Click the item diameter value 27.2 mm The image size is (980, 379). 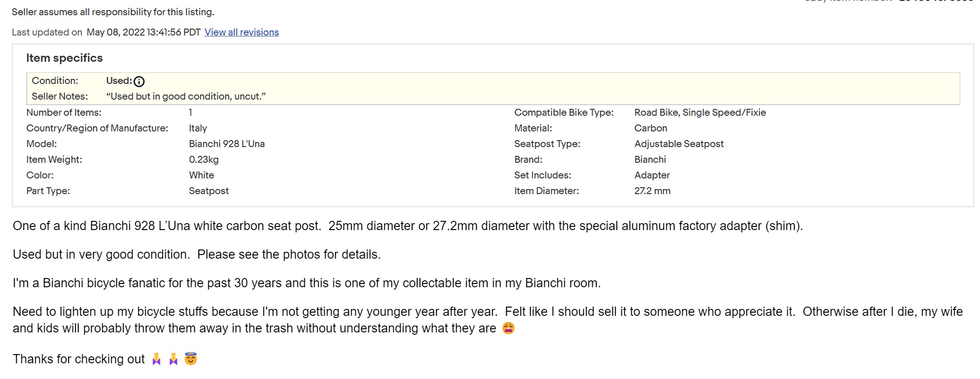pos(652,191)
